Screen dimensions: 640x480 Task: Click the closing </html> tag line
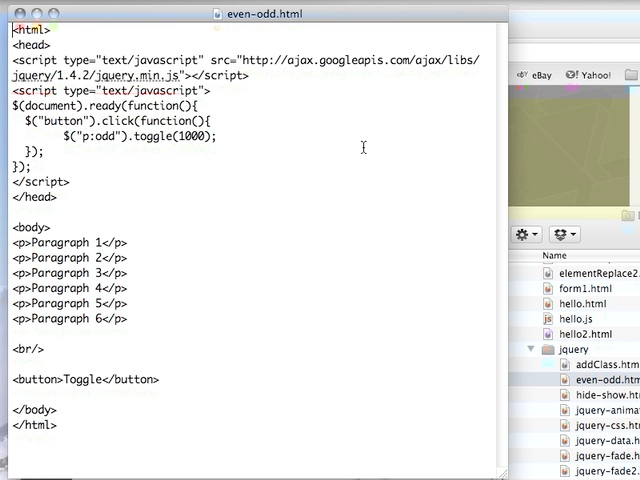[35, 425]
